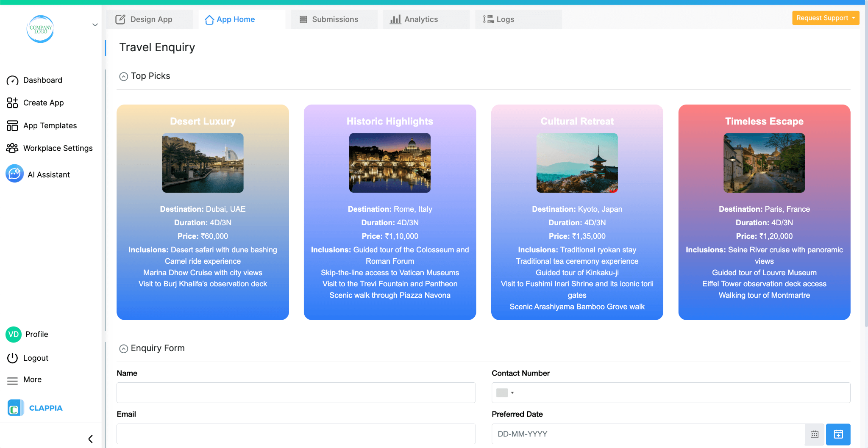
Task: Click the Price ₹1,10,000 text
Action: pos(390,236)
